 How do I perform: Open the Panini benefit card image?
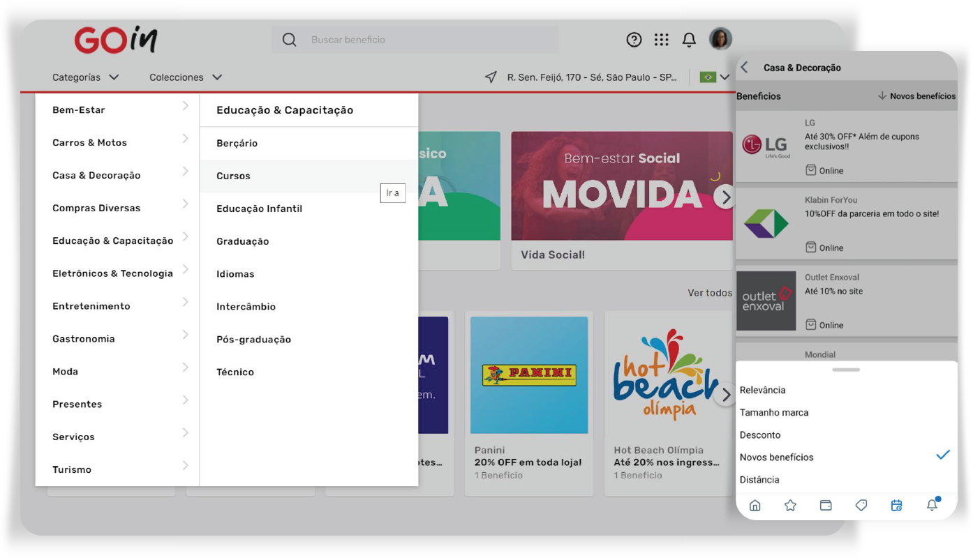[x=529, y=375]
